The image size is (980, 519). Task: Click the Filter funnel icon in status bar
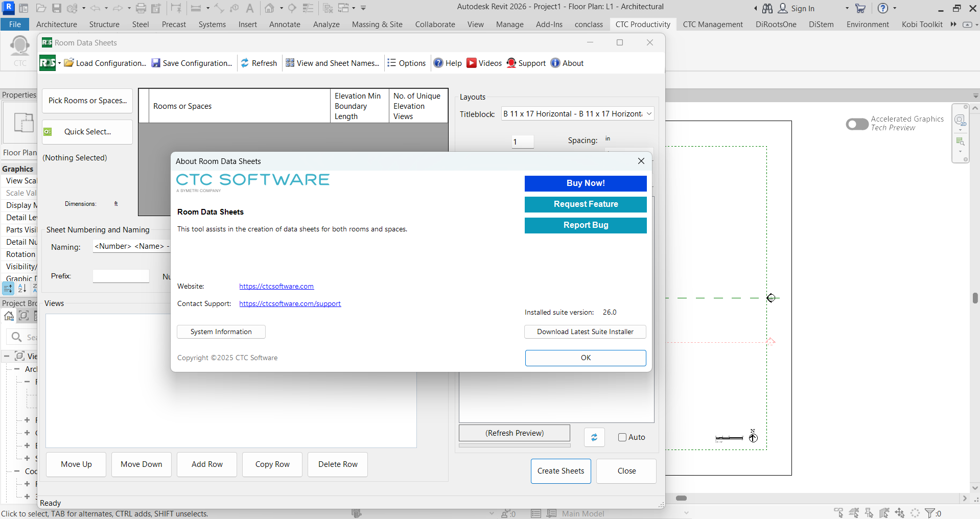click(930, 513)
